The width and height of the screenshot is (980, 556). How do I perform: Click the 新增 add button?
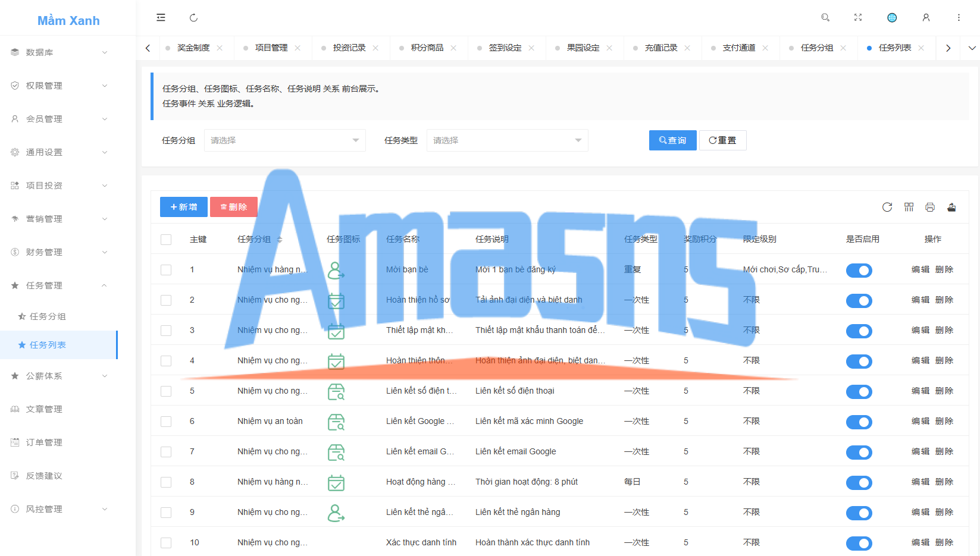point(184,207)
